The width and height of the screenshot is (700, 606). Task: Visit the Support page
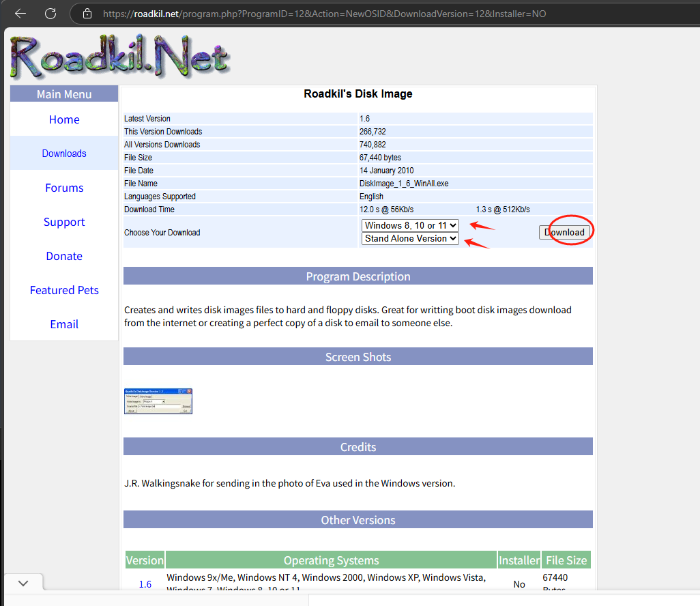tap(64, 222)
